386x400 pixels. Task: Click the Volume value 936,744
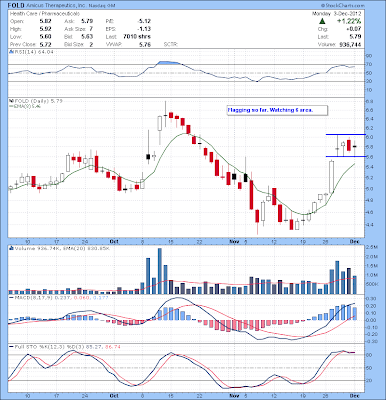click(x=350, y=44)
